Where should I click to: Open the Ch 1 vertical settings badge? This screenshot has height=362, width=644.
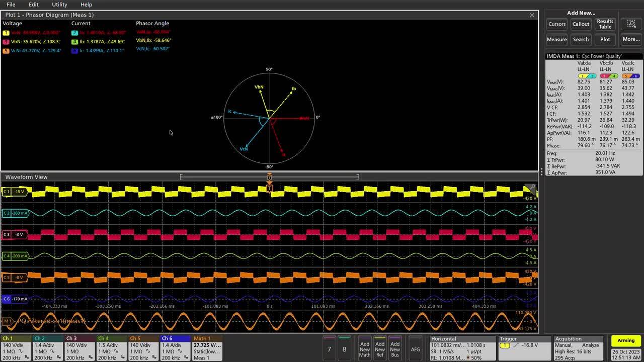[x=15, y=347]
